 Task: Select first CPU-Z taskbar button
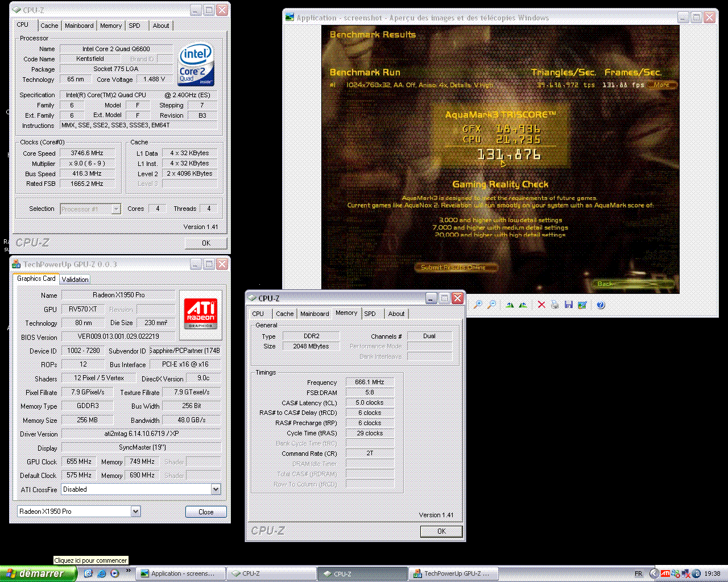pyautogui.click(x=272, y=573)
